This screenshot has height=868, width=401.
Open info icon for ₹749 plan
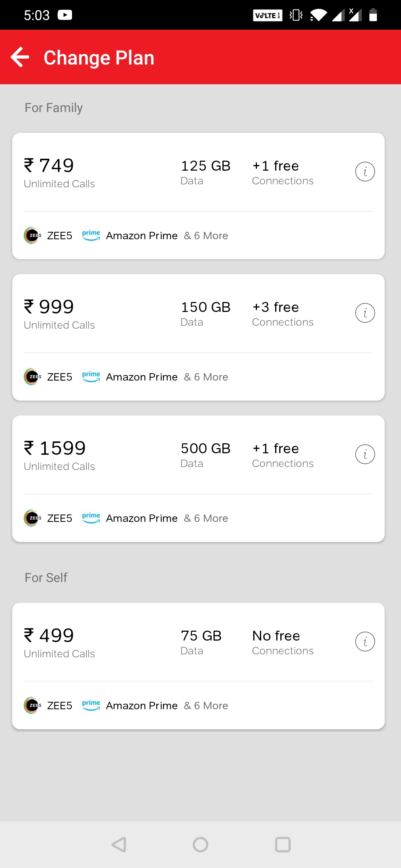tap(365, 172)
